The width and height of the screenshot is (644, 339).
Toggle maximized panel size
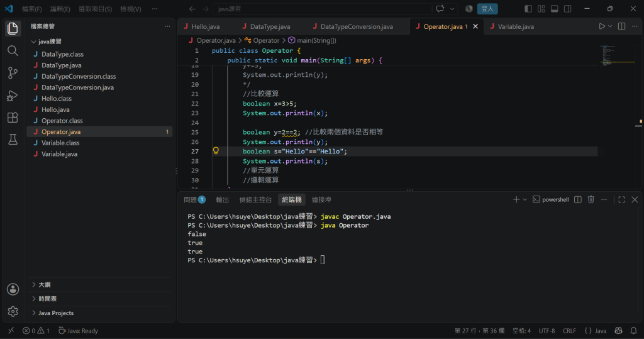[621, 199]
